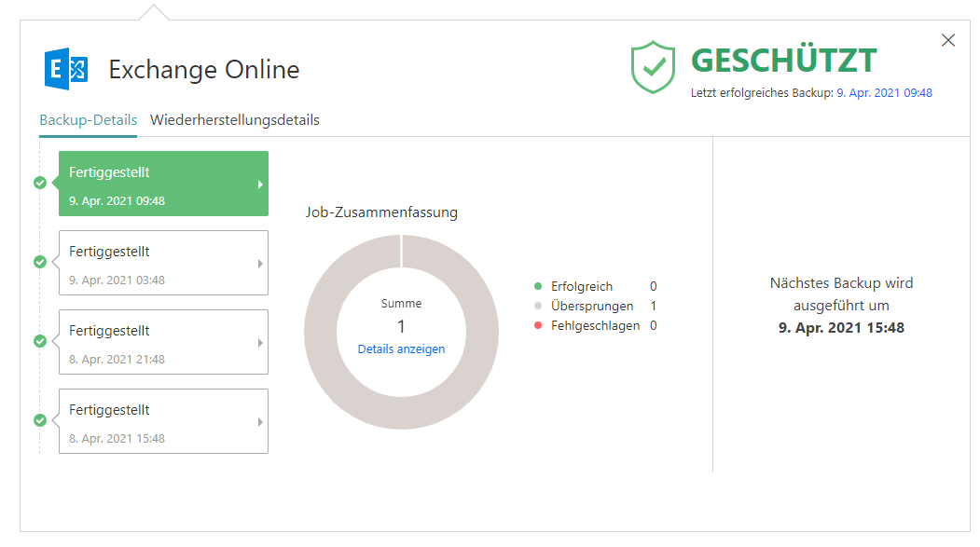The image size is (980, 547).
Task: Click the checkmark icon beside the 09:48 backup
Action: 39,183
